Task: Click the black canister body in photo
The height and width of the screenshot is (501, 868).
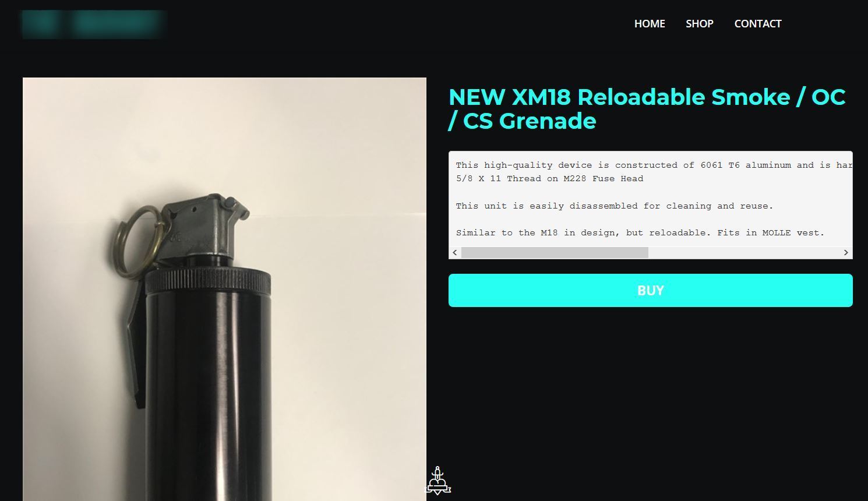Action: [209, 396]
